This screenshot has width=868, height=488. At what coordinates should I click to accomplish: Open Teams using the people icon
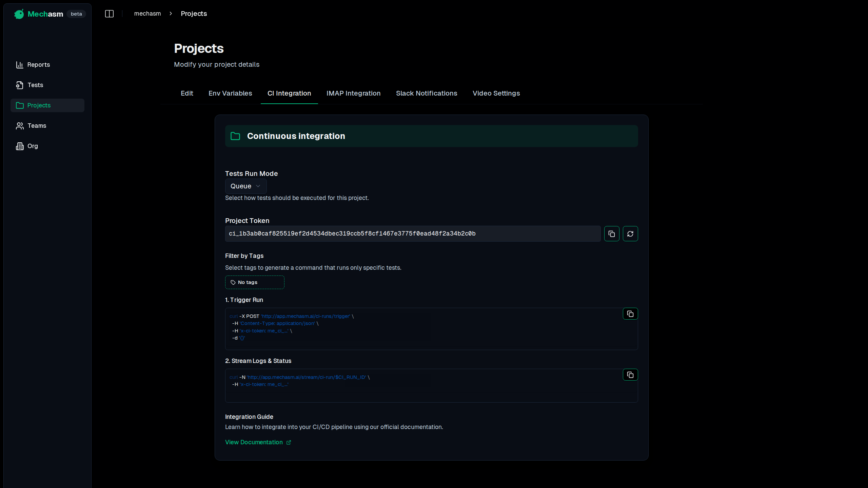point(20,126)
